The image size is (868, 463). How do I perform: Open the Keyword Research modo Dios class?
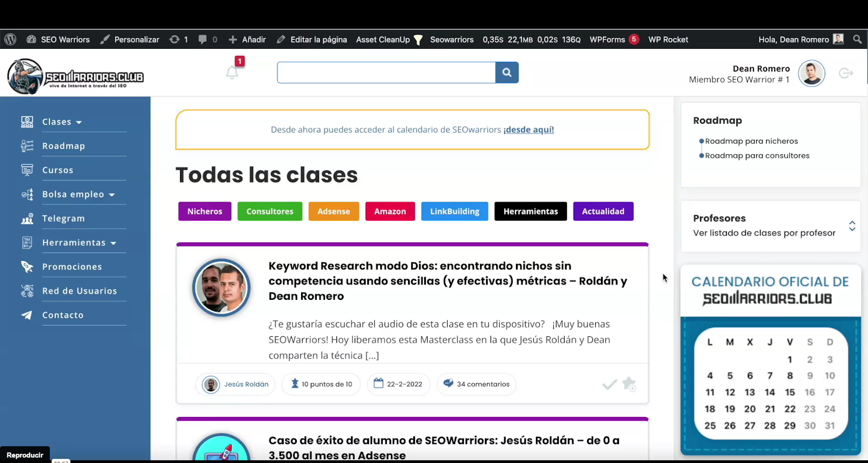(448, 281)
